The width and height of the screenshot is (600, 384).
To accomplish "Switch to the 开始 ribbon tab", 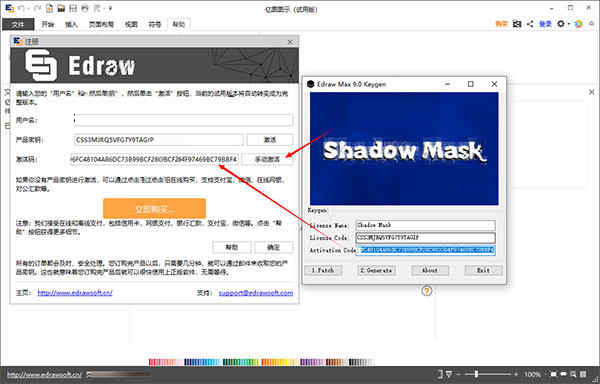I will (x=48, y=24).
